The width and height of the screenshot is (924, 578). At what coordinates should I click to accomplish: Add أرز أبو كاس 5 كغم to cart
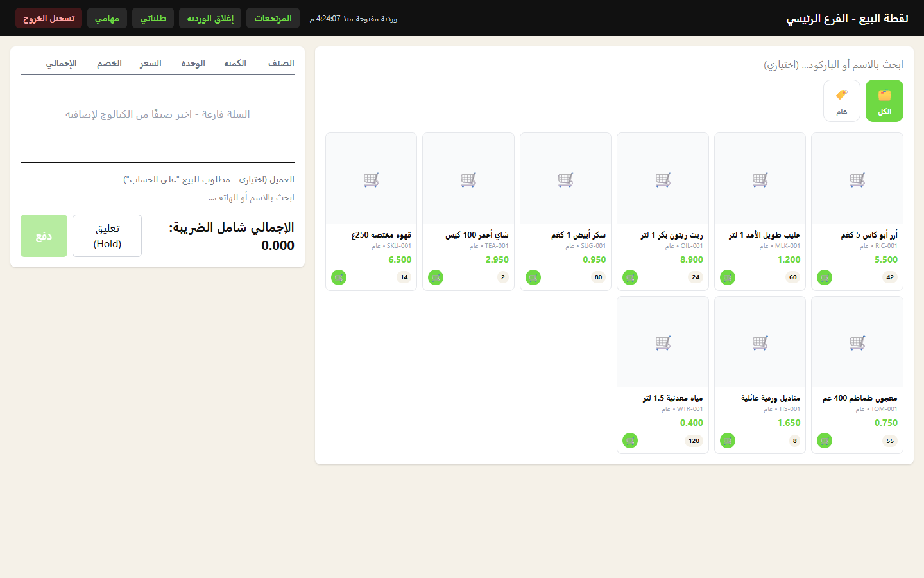[825, 277]
